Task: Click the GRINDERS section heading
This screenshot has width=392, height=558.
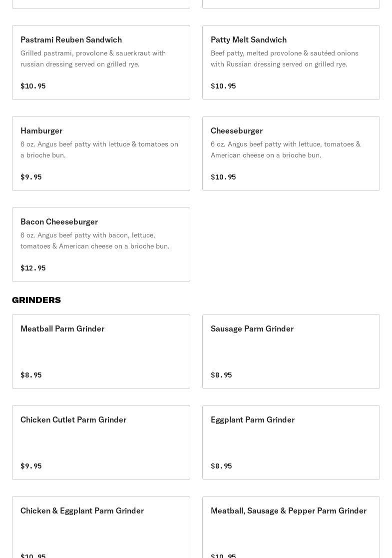Action: click(x=36, y=300)
